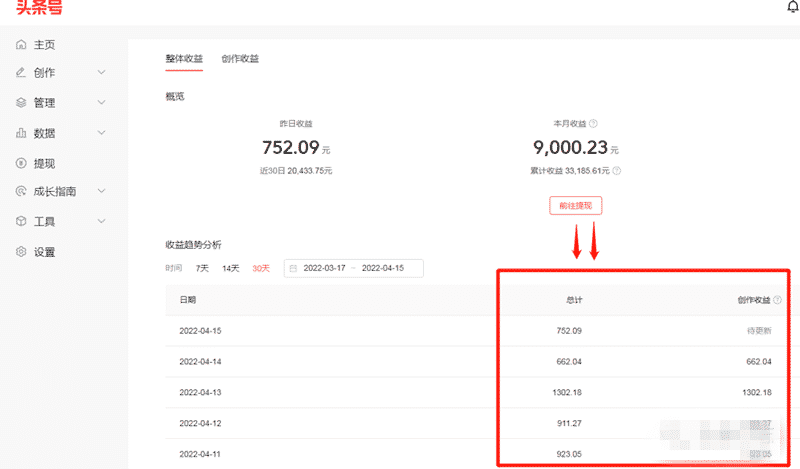Open 提现 page from sidebar
Image resolution: width=800 pixels, height=469 pixels.
[44, 164]
